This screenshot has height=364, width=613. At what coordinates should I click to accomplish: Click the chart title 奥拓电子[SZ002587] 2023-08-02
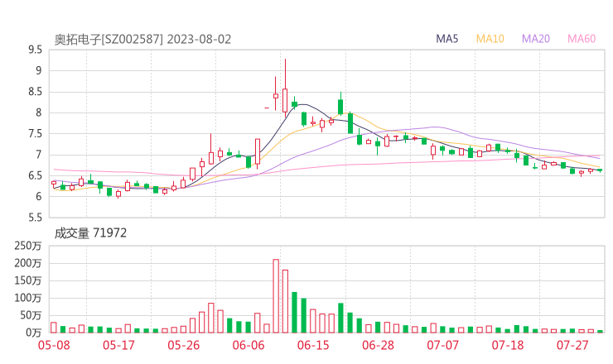(x=142, y=40)
